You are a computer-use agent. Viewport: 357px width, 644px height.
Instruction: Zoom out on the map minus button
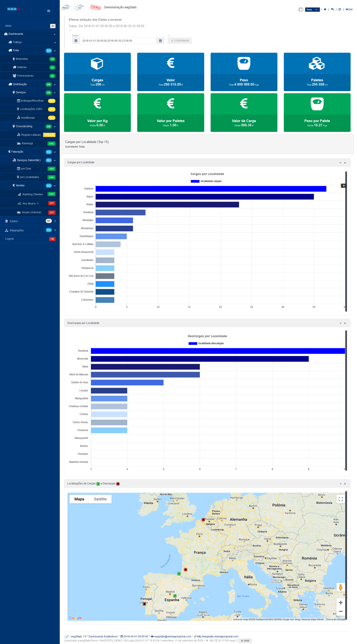tap(341, 612)
